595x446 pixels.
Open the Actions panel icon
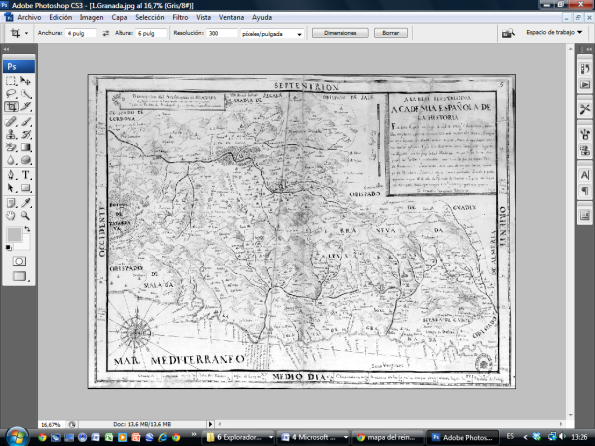pyautogui.click(x=585, y=84)
